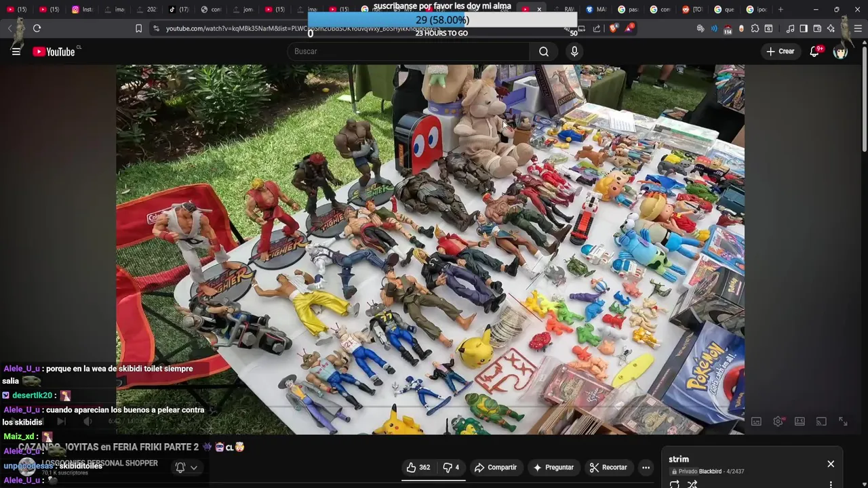
Task: Click the Blackbird playlist owner link
Action: click(710, 471)
